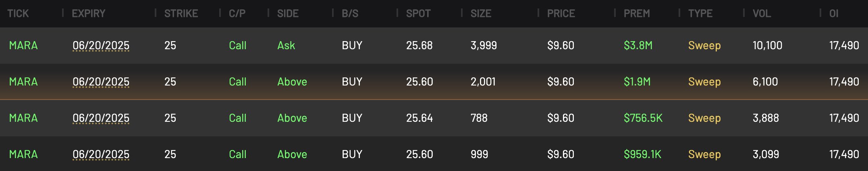
Task: Click the STRIKE column header
Action: coord(181,14)
